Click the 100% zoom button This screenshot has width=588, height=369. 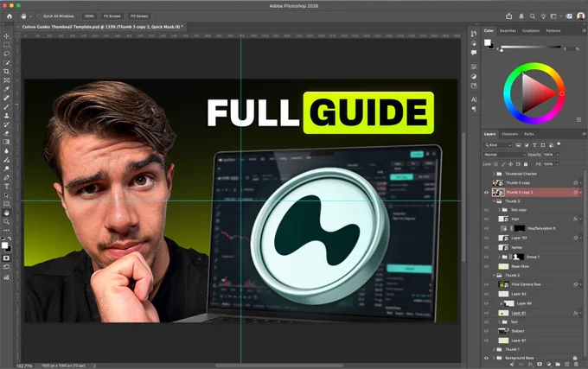(x=89, y=16)
